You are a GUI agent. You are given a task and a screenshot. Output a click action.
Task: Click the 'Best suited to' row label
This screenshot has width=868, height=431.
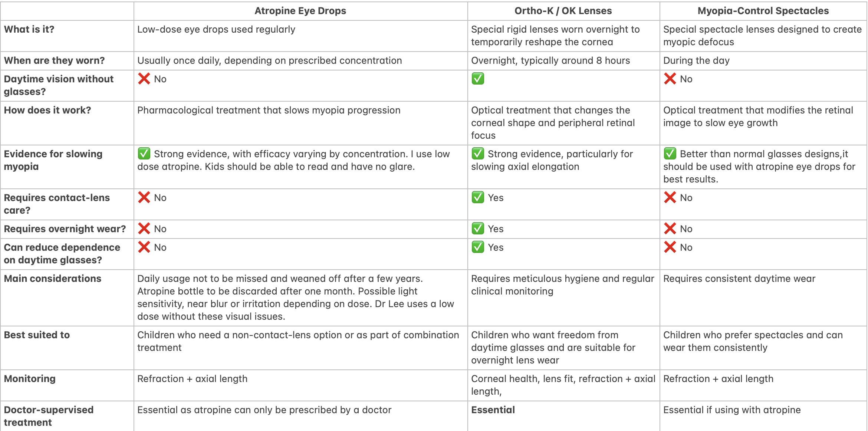pyautogui.click(x=37, y=335)
